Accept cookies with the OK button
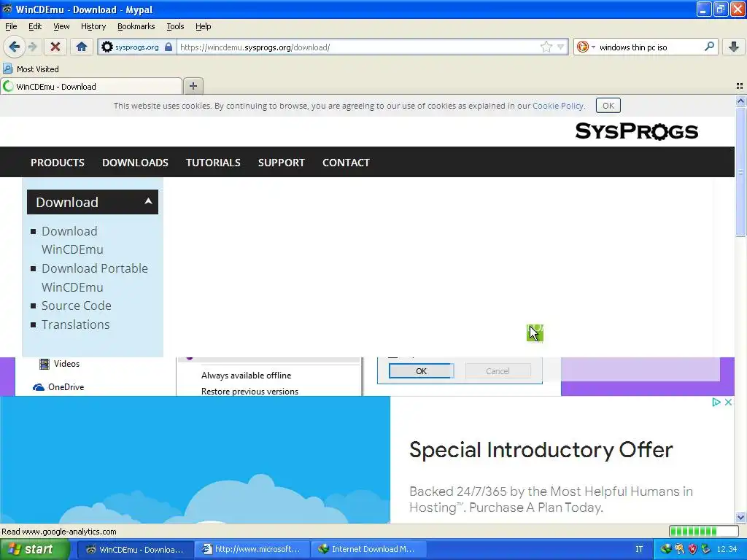Viewport: 747px width, 560px height. coord(608,106)
